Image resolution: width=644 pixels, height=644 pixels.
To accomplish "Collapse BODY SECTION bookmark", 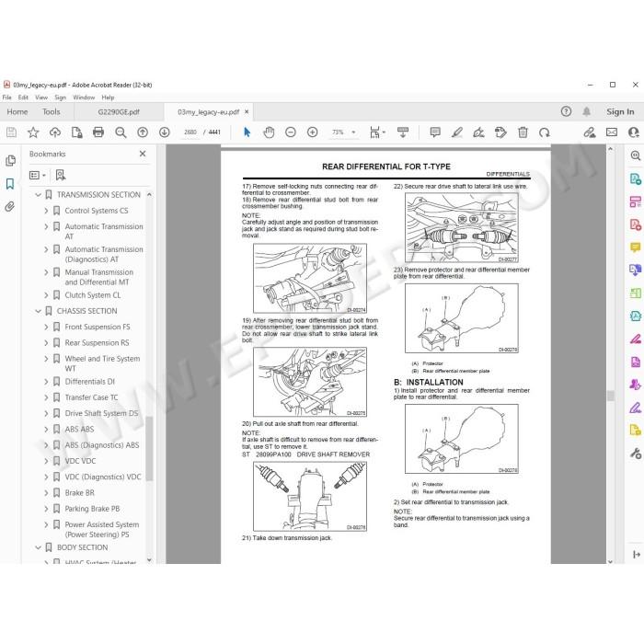I will pyautogui.click(x=39, y=547).
